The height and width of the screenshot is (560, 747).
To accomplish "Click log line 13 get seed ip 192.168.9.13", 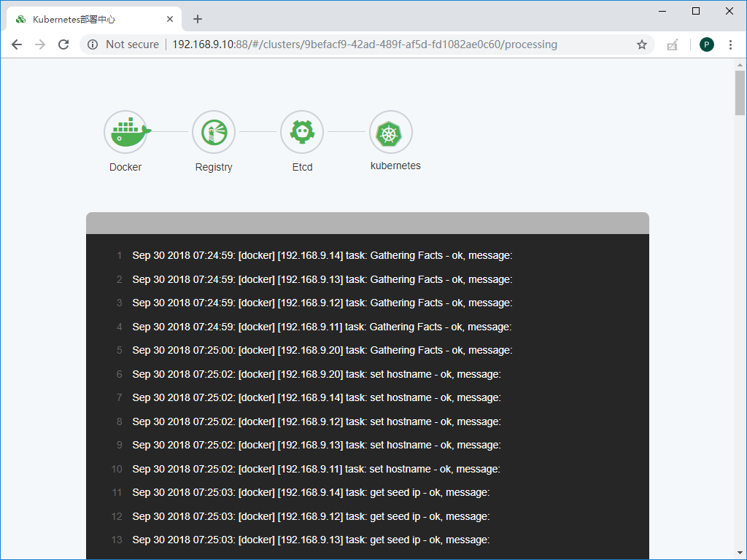I will 311,540.
